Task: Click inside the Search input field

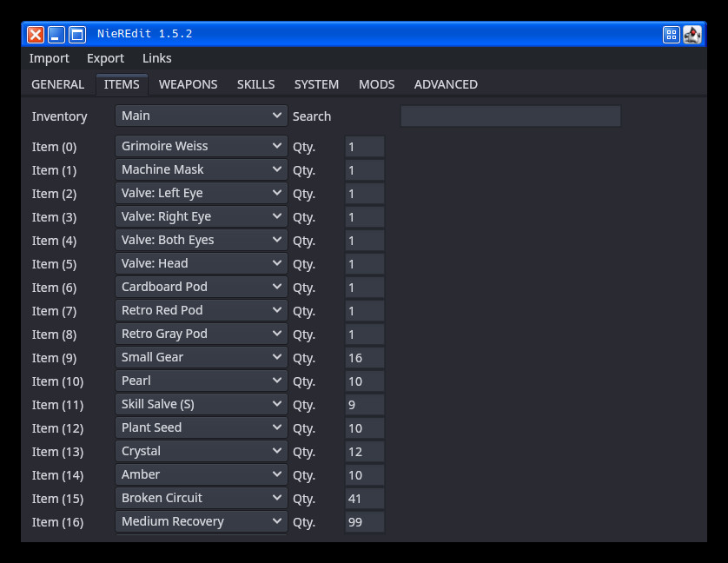Action: 510,115
